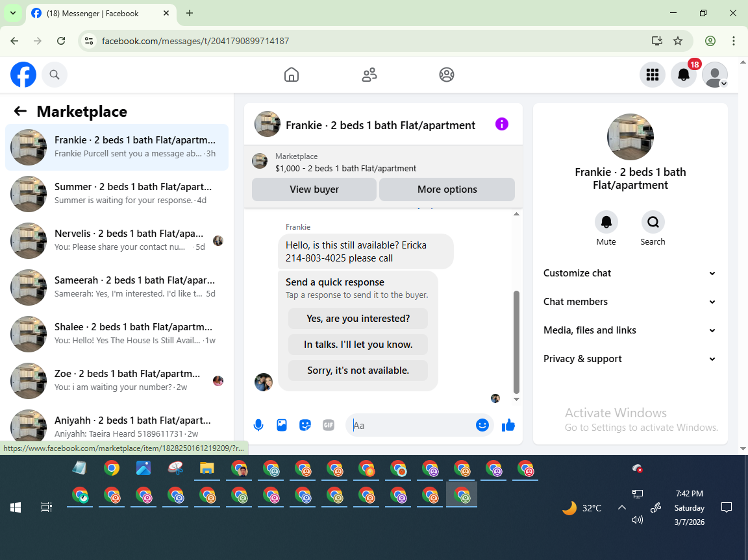
Task: Expand Chat members section
Action: [630, 302]
